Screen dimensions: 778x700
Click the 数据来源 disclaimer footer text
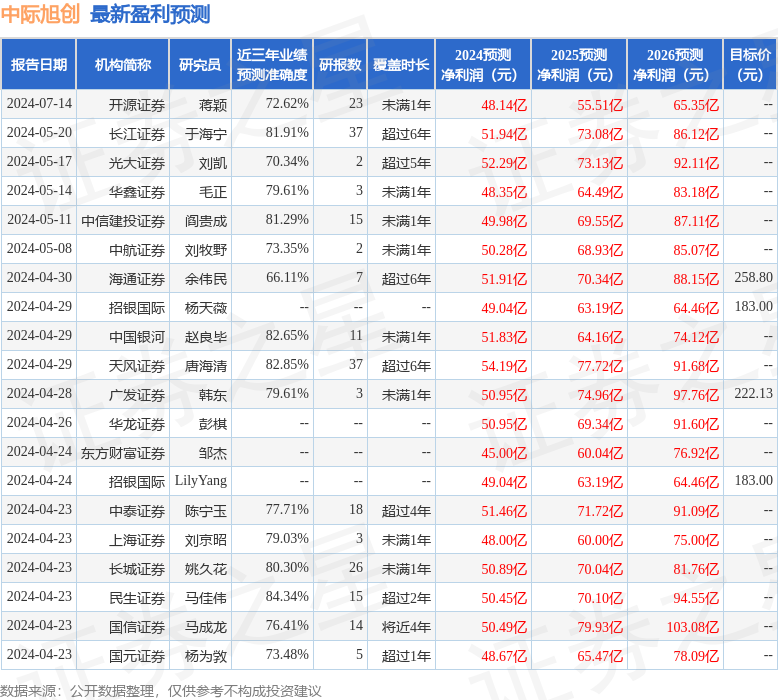point(161,691)
